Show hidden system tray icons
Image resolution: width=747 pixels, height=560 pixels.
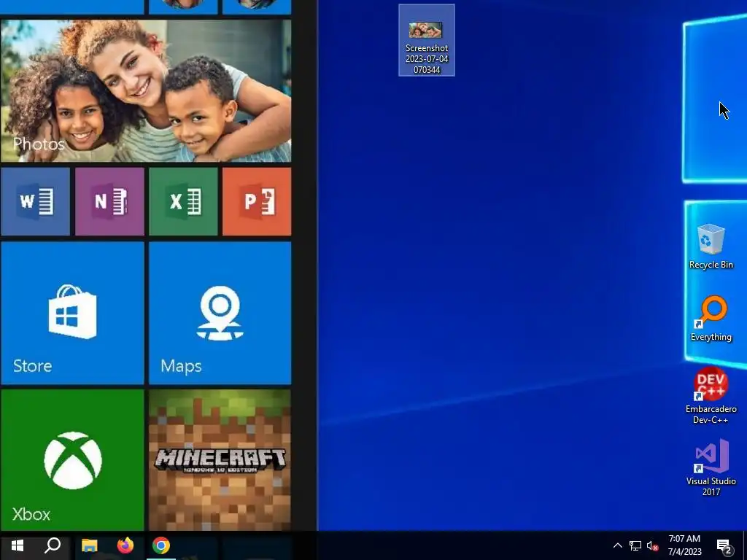617,545
